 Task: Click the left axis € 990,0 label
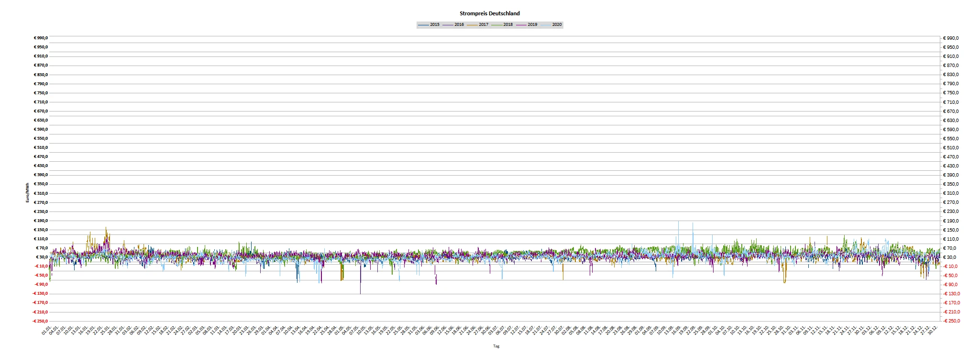click(41, 38)
